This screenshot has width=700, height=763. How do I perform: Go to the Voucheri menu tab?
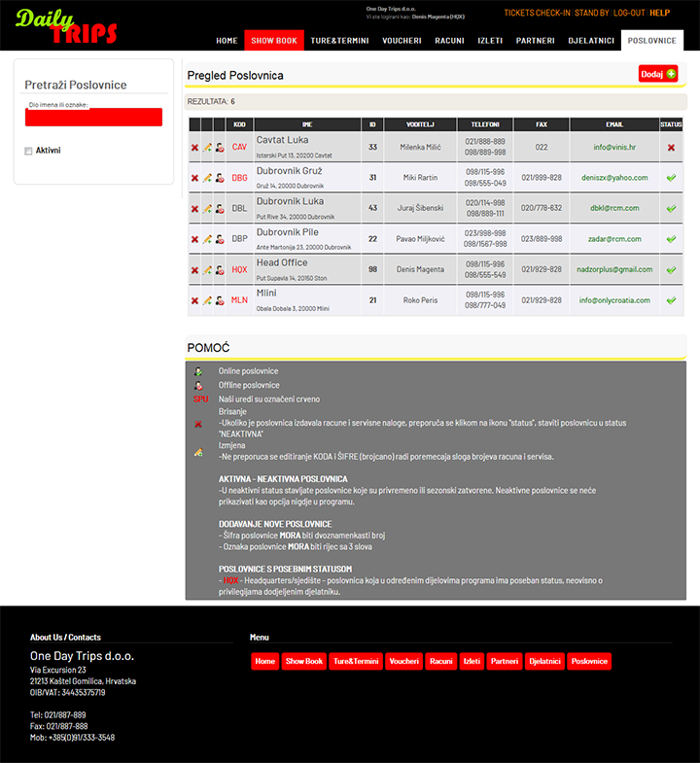point(402,41)
